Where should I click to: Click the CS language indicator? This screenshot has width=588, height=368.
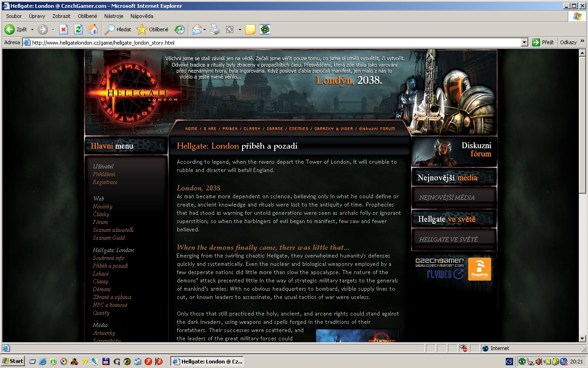coord(509,362)
